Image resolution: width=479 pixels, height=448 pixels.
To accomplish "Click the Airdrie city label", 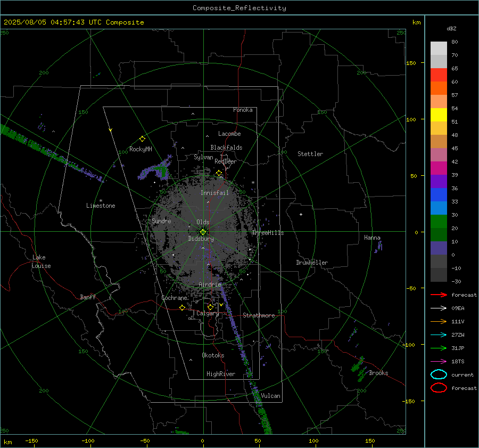I will coord(210,284).
